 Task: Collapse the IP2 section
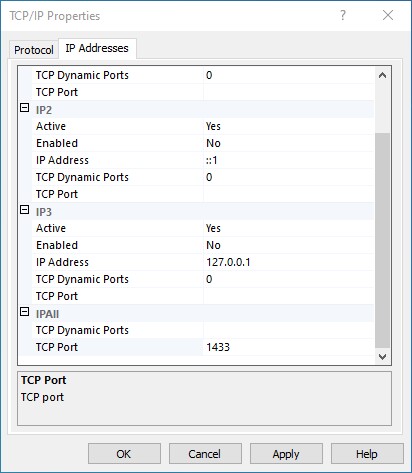tap(25, 108)
